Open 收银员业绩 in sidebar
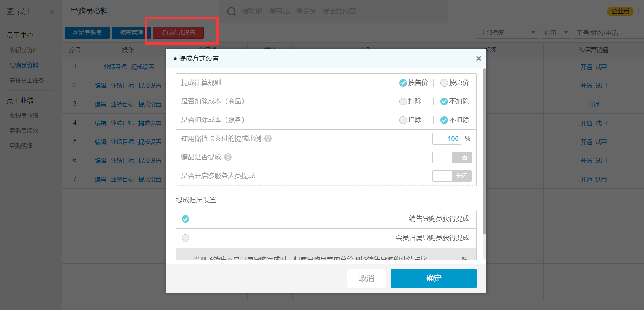Screen dimensions: 644x310 24,115
